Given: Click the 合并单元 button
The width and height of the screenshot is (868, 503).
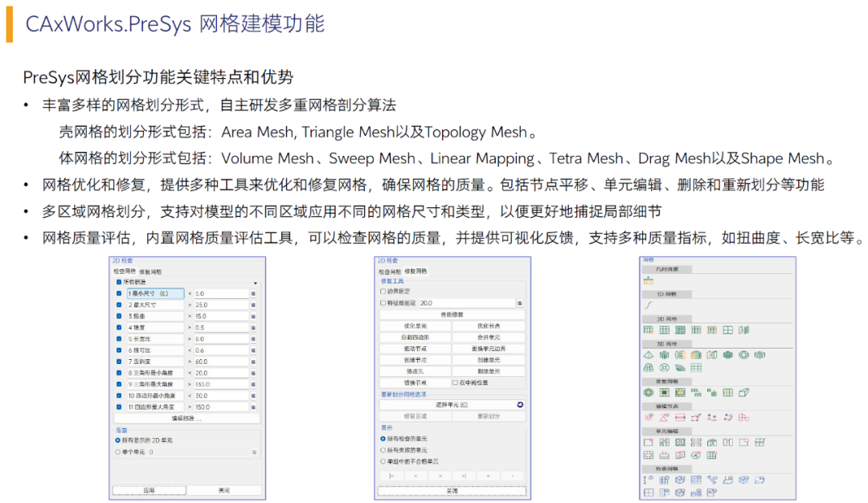Looking at the screenshot, I should (x=489, y=337).
